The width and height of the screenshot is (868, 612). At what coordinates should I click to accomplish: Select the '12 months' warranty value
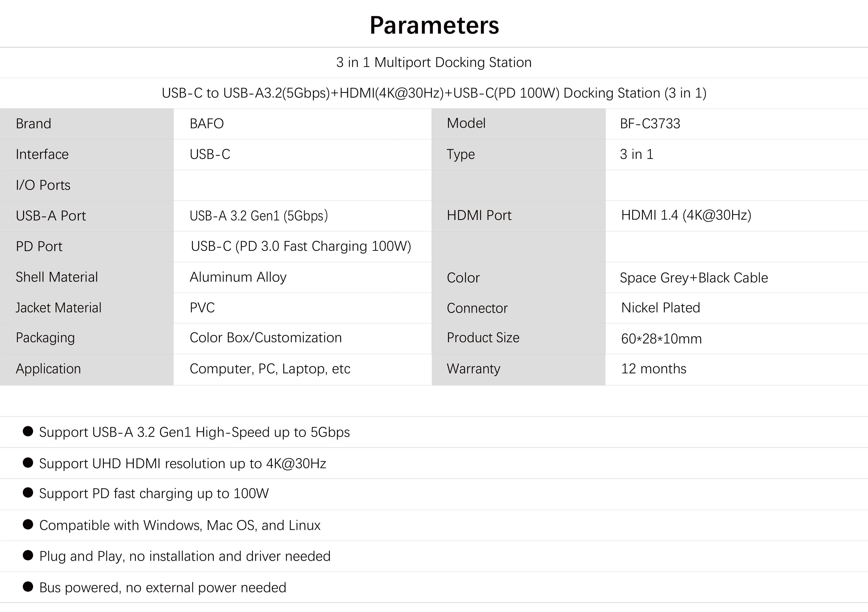654,369
